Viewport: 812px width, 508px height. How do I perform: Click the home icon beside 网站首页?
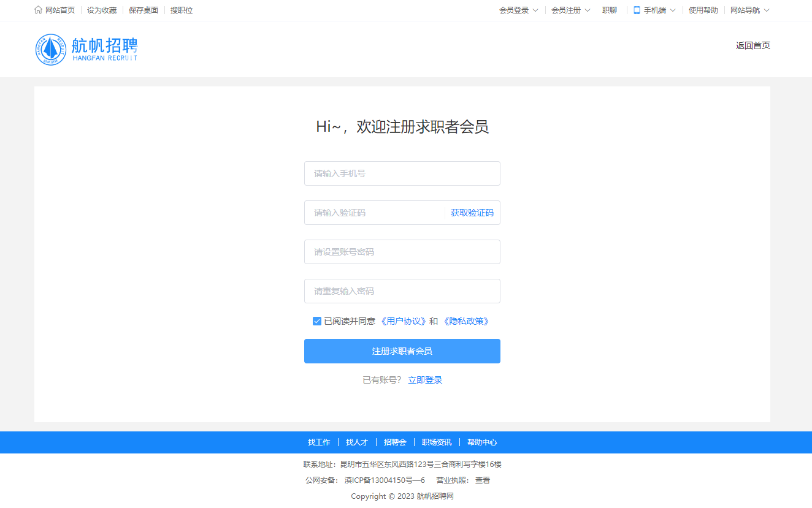pyautogui.click(x=39, y=10)
